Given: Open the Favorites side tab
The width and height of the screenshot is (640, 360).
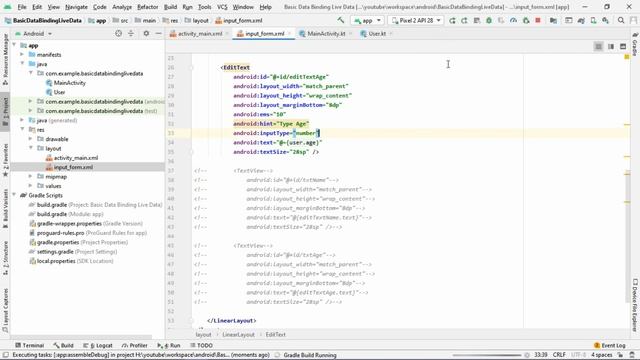Looking at the screenshot, I should pos(5,159).
